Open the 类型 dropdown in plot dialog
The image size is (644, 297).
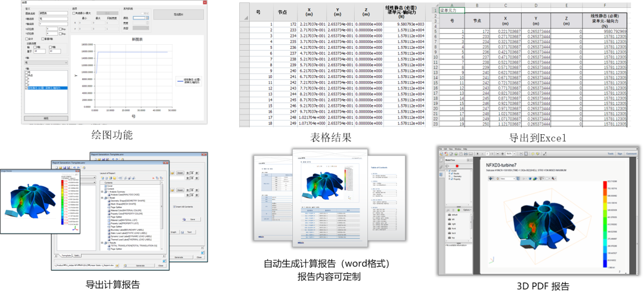(141, 29)
